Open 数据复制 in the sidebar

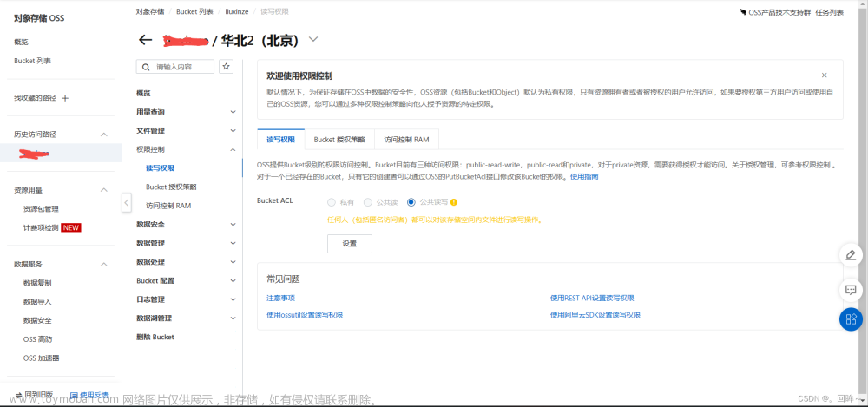click(x=37, y=283)
